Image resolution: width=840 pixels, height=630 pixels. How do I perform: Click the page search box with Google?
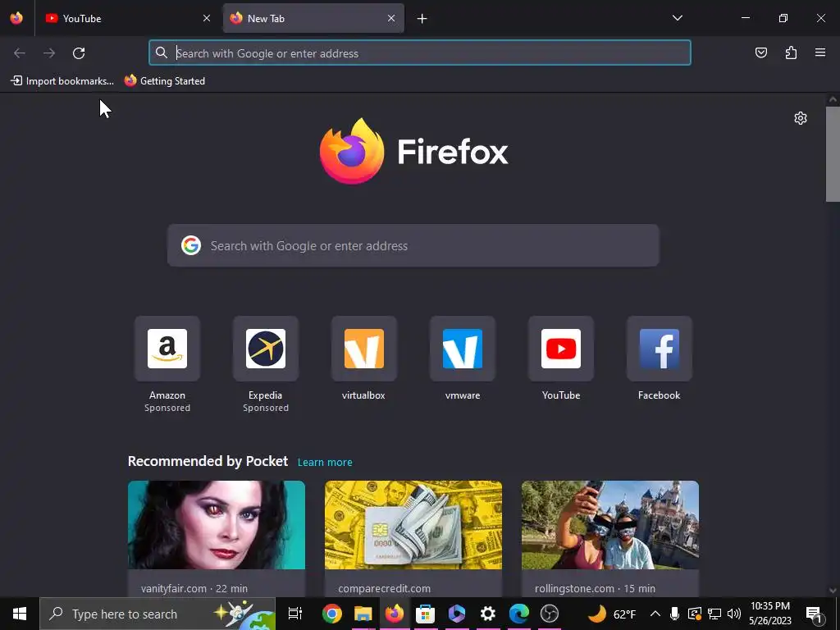413,245
